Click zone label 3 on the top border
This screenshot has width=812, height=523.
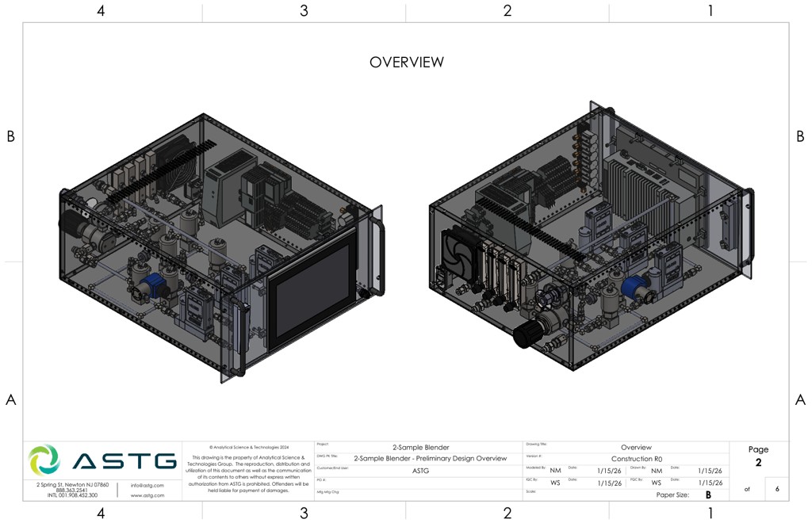pos(304,11)
